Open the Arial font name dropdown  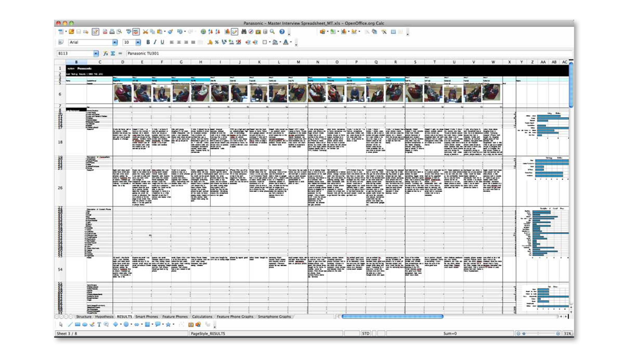click(x=115, y=42)
